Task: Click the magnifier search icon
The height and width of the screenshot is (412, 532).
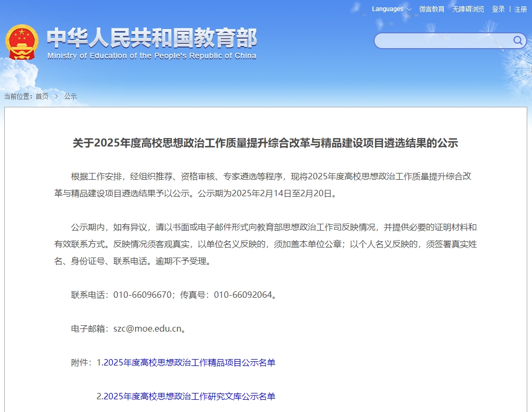Action: (517, 41)
